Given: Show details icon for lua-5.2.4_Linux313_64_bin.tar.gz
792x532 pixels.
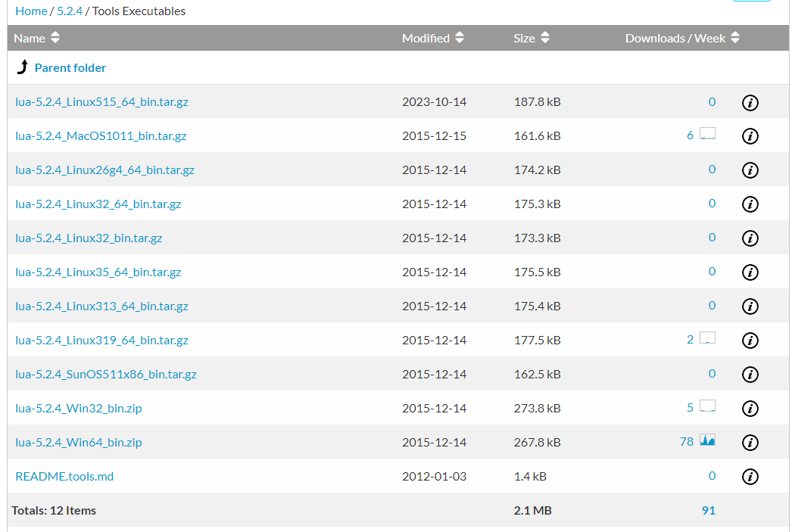Looking at the screenshot, I should tap(750, 306).
